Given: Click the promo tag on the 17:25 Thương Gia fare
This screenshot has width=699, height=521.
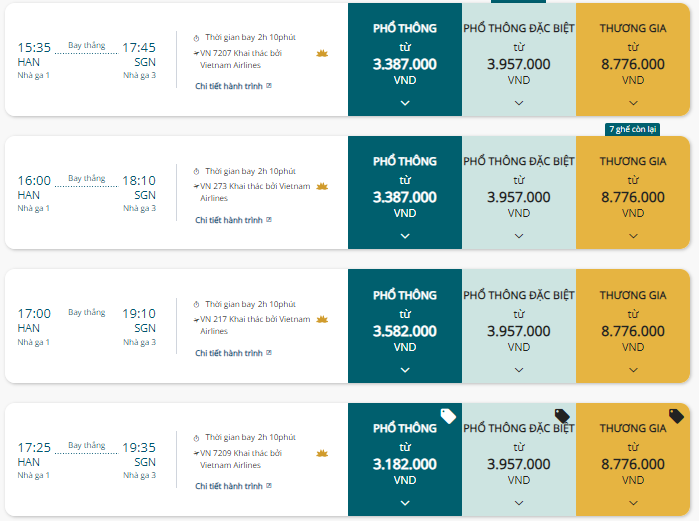Looking at the screenshot, I should 676,416.
